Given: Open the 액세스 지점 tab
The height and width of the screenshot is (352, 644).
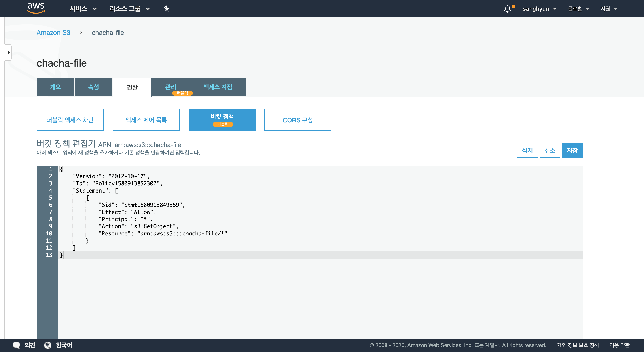Looking at the screenshot, I should click(x=218, y=87).
